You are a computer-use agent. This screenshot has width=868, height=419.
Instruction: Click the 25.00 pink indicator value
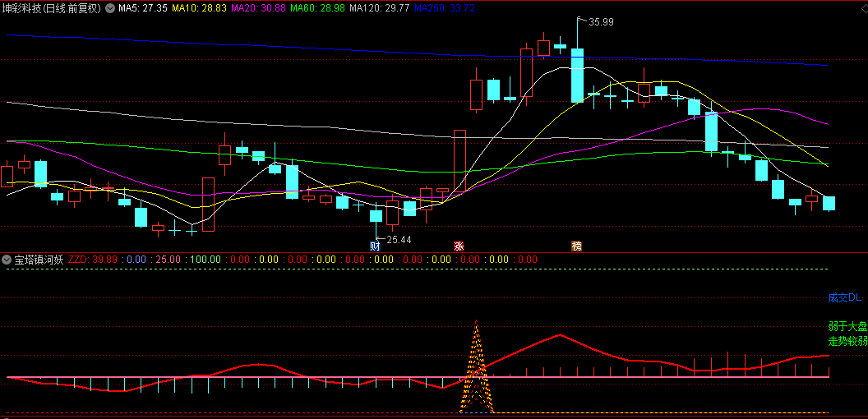[169, 259]
